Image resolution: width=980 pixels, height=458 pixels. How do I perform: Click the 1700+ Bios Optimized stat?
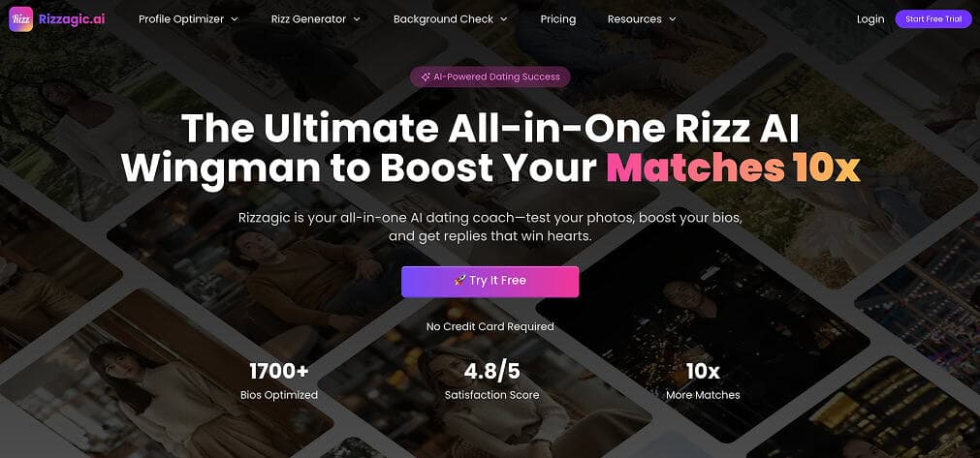point(279,382)
